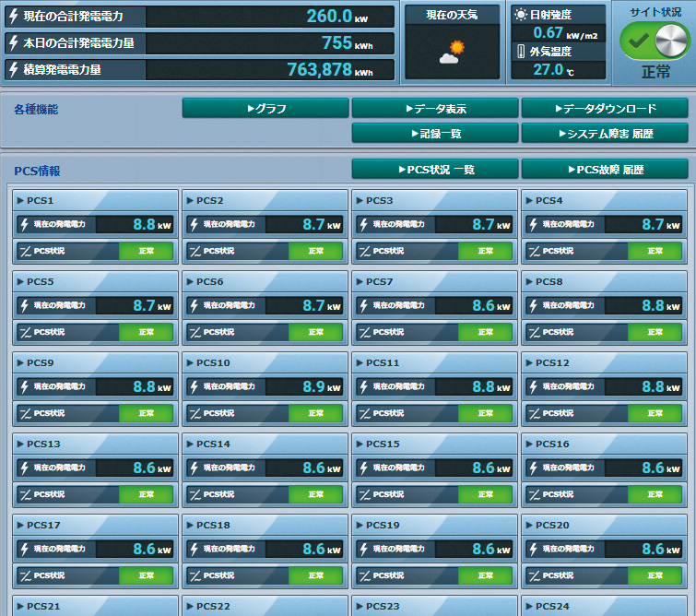Viewport: 696px width, 616px height.
Task: Click PCS18 power lightning icon
Action: click(194, 549)
